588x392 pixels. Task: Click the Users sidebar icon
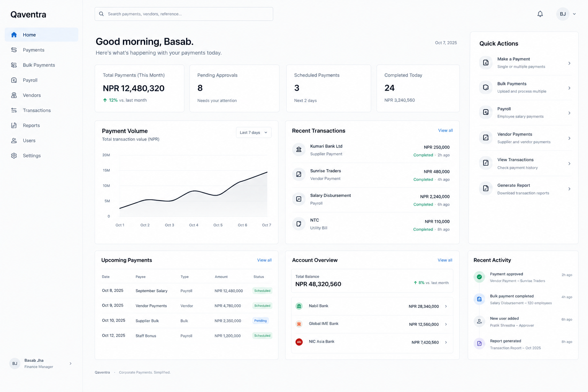coord(14,140)
